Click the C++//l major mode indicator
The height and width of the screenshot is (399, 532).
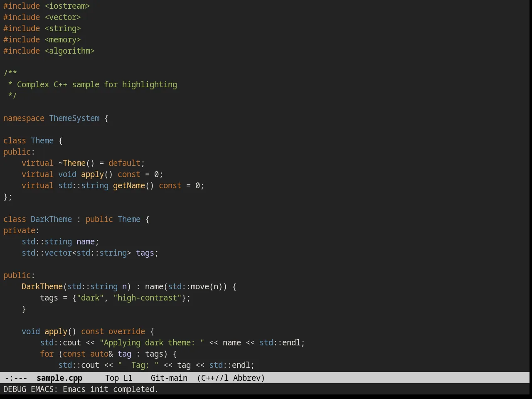[213, 378]
